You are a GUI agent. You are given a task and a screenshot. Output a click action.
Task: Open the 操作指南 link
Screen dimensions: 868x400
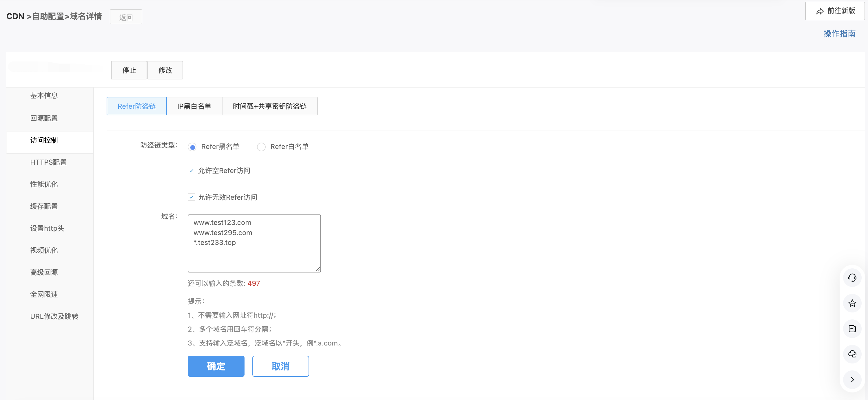(x=839, y=34)
